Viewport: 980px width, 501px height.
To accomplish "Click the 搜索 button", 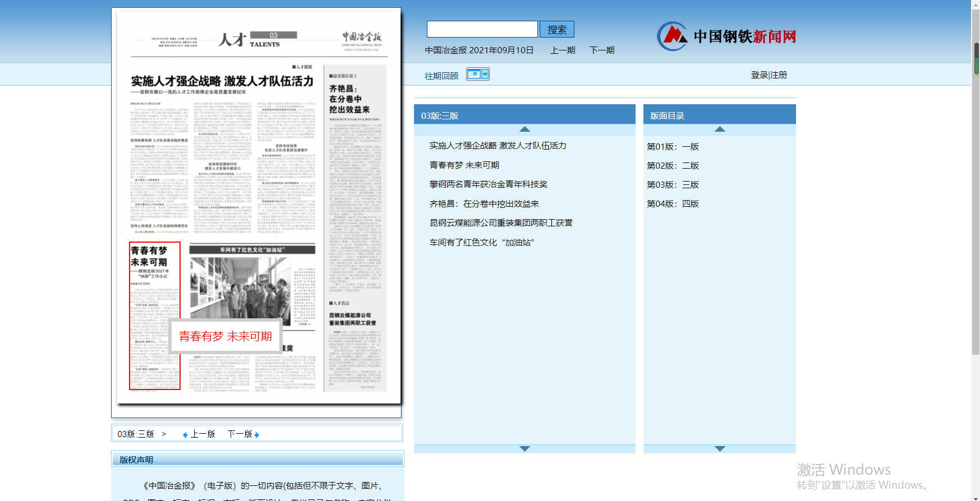I will 557,29.
